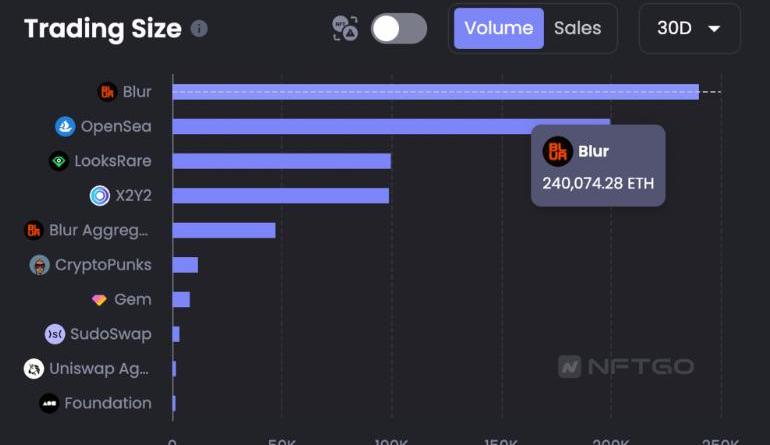This screenshot has height=445, width=770.
Task: Click the Blur marketplace logo icon
Action: click(x=107, y=92)
